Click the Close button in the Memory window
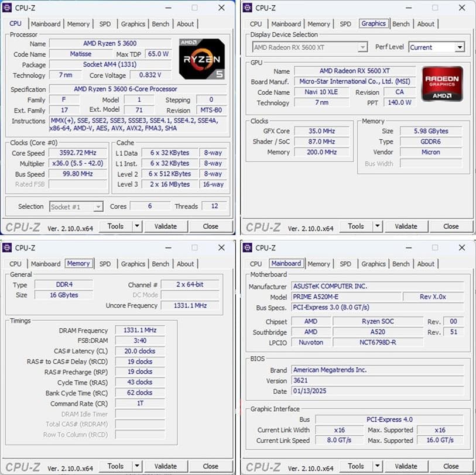This screenshot has width=476, height=475. click(210, 466)
